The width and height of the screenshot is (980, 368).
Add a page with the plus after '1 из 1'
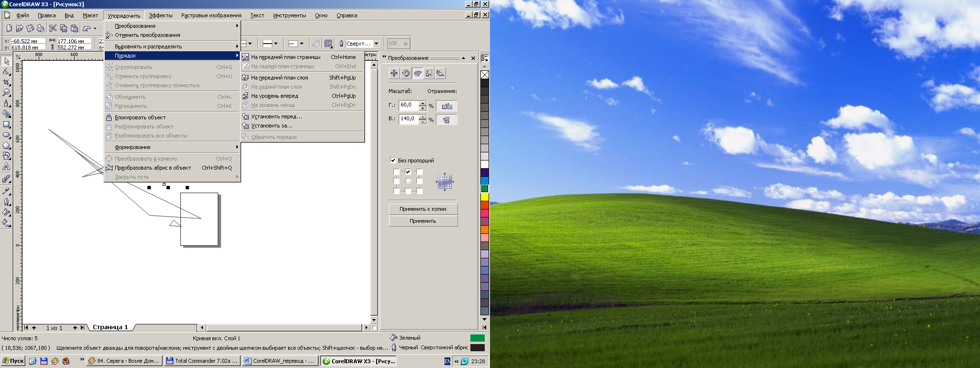pyautogui.click(x=75, y=328)
